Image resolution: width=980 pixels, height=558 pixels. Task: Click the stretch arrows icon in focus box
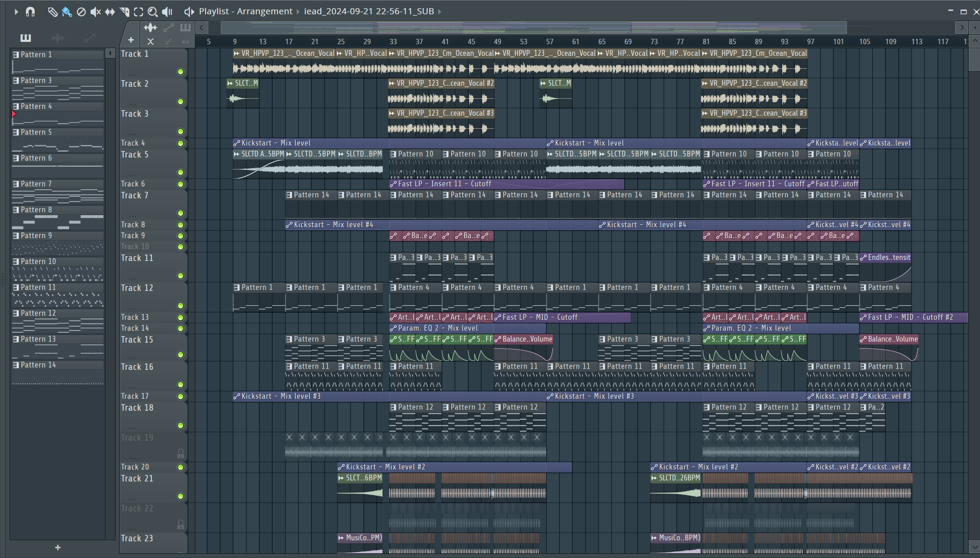click(x=185, y=42)
